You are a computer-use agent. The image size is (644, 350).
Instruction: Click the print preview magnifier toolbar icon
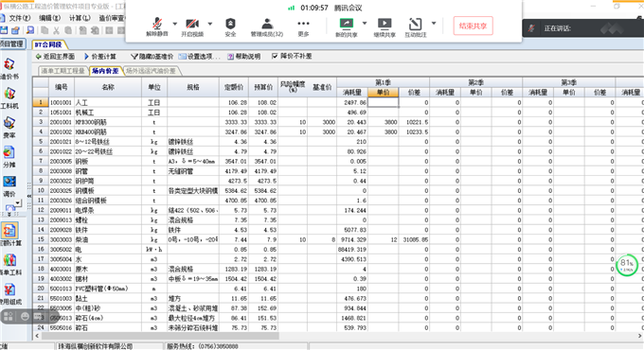click(x=30, y=30)
